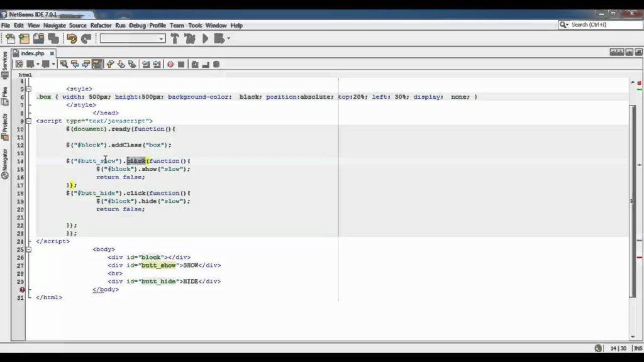Viewport: 644px width, 362px height.
Task: Open the Services side panel
Action: click(x=5, y=65)
